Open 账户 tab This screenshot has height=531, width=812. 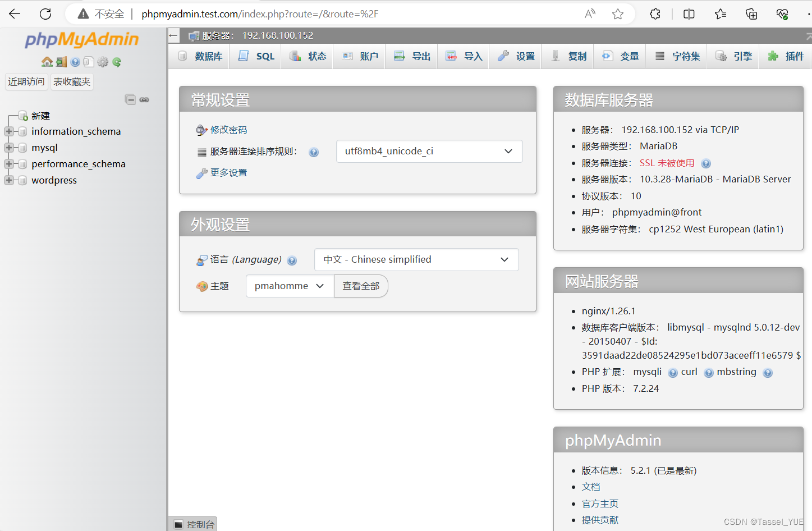pyautogui.click(x=360, y=56)
